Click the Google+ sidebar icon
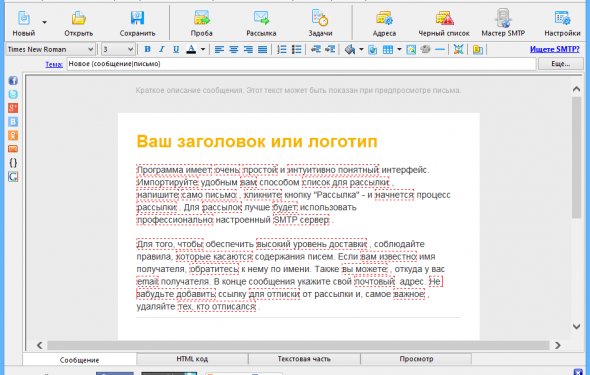Viewport: 590px width, 375px height. 13,108
